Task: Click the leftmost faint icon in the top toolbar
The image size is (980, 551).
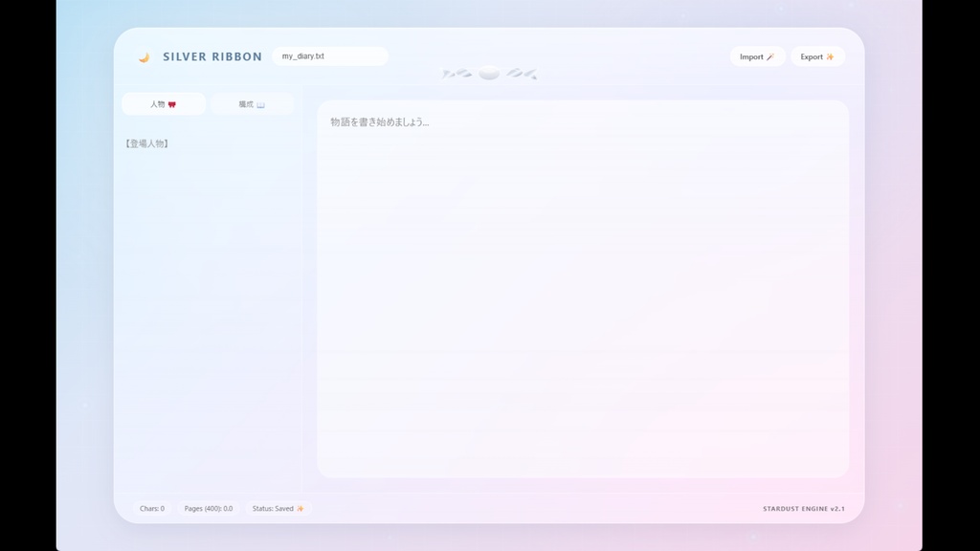Action: [x=448, y=73]
